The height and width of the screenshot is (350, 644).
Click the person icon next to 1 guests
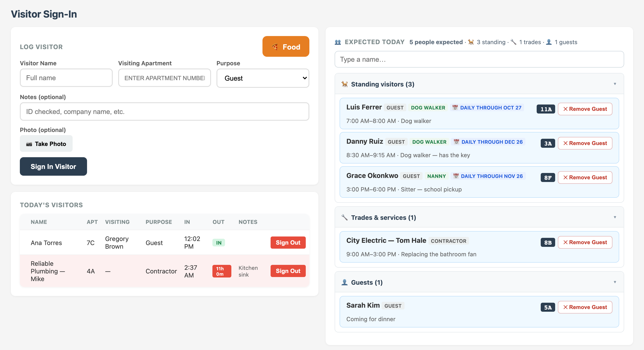coord(549,42)
